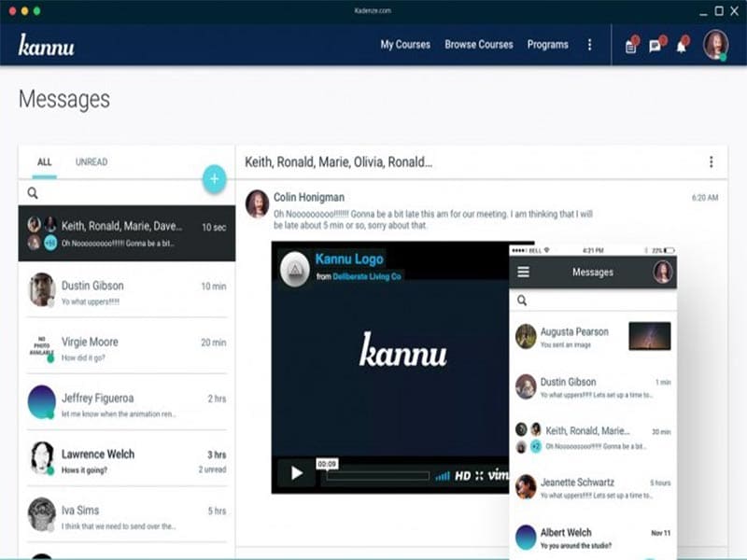Open conversation options vertical dots

tap(712, 161)
